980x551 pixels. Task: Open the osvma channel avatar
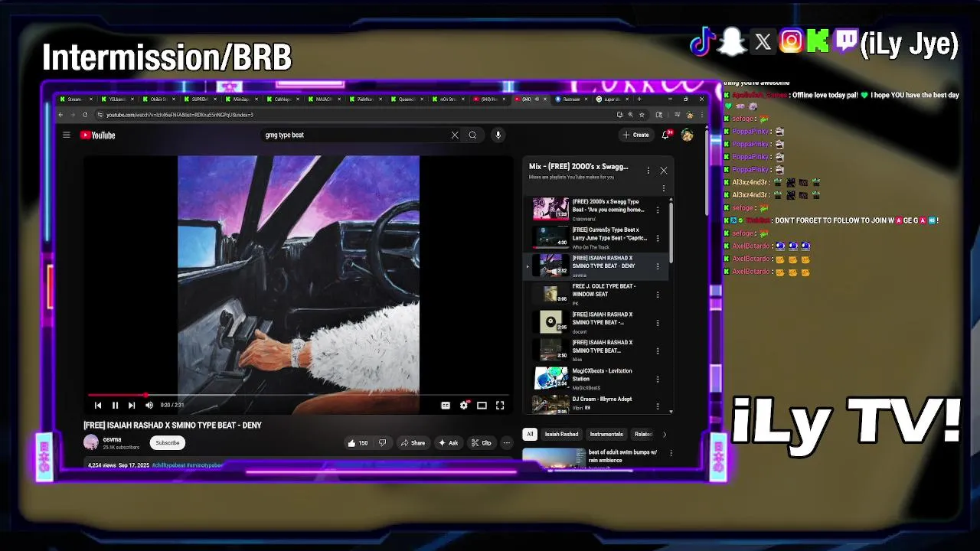(91, 442)
